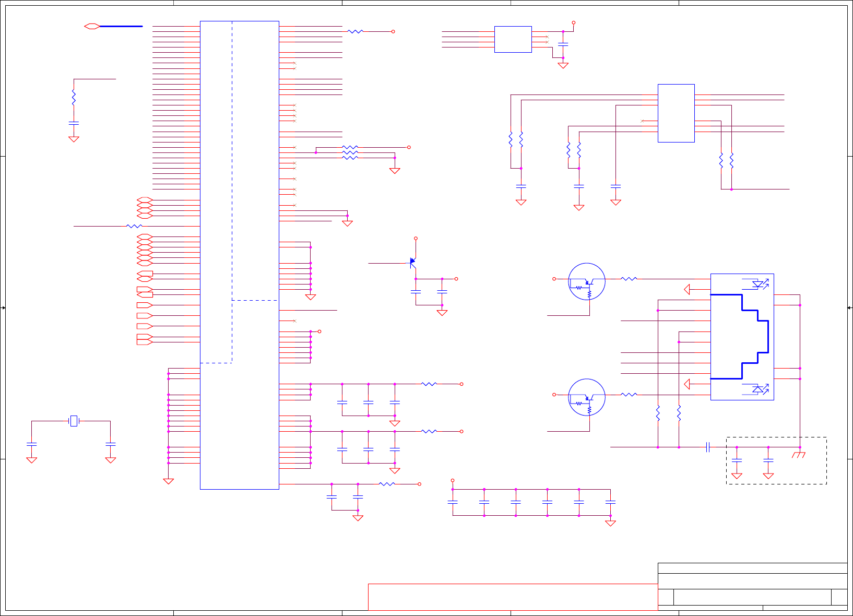Select the lower circled digital transistor
The image size is (853, 616).
pyautogui.click(x=587, y=397)
